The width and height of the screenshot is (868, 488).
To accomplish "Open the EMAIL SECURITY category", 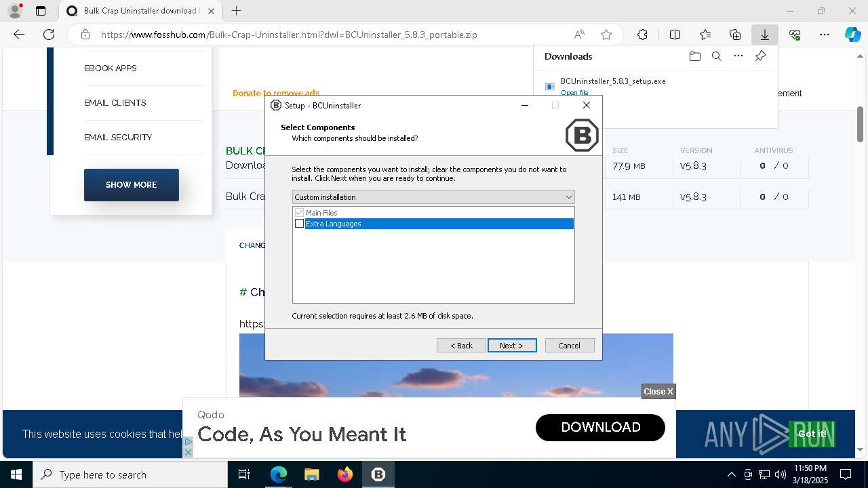I will point(118,138).
